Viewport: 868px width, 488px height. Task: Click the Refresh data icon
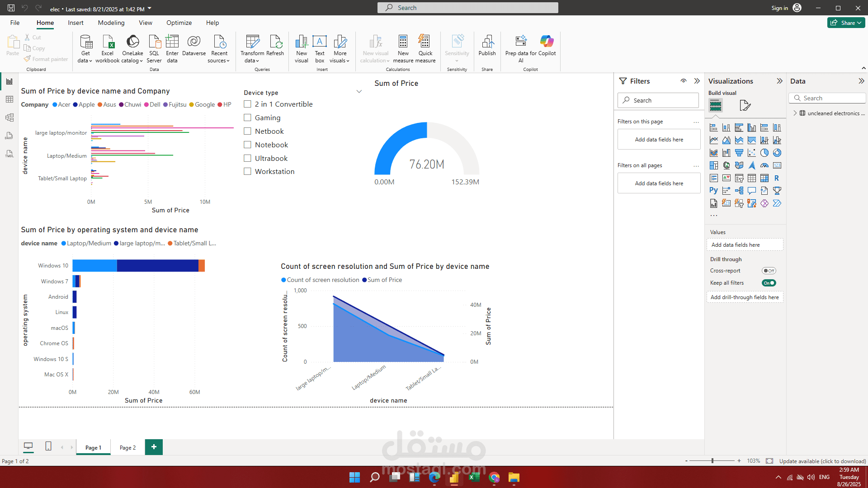275,42
